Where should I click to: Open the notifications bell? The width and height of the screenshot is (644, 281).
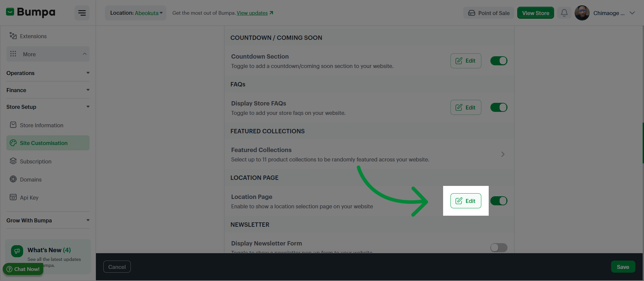[x=564, y=13]
